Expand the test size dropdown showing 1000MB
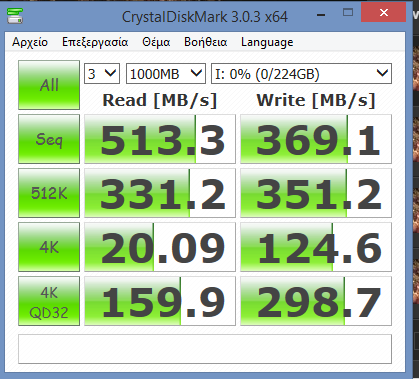The width and height of the screenshot is (419, 379). click(x=166, y=74)
